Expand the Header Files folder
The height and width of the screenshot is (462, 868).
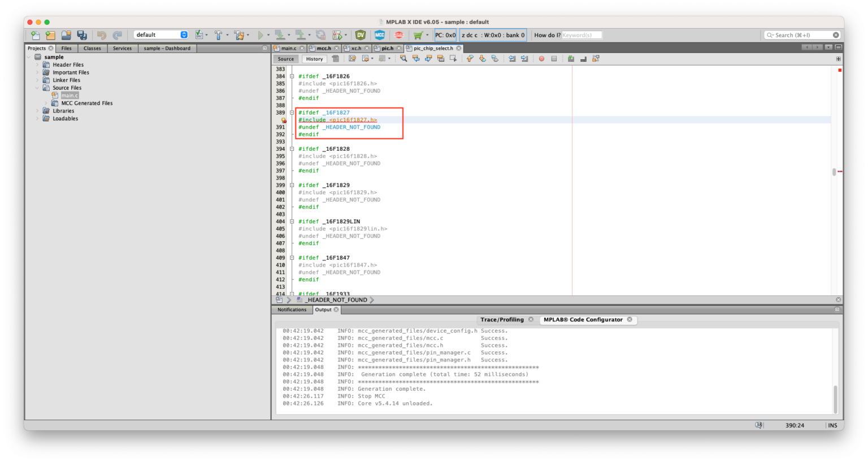(x=38, y=65)
